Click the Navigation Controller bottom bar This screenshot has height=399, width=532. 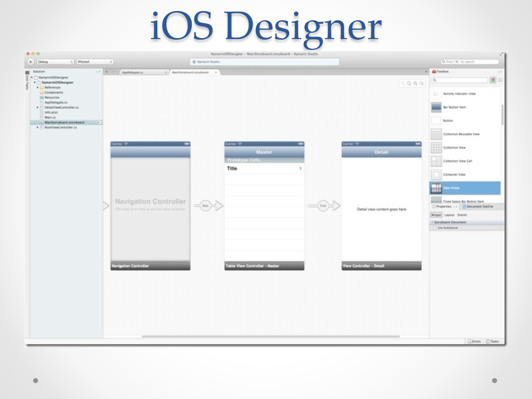click(x=150, y=265)
